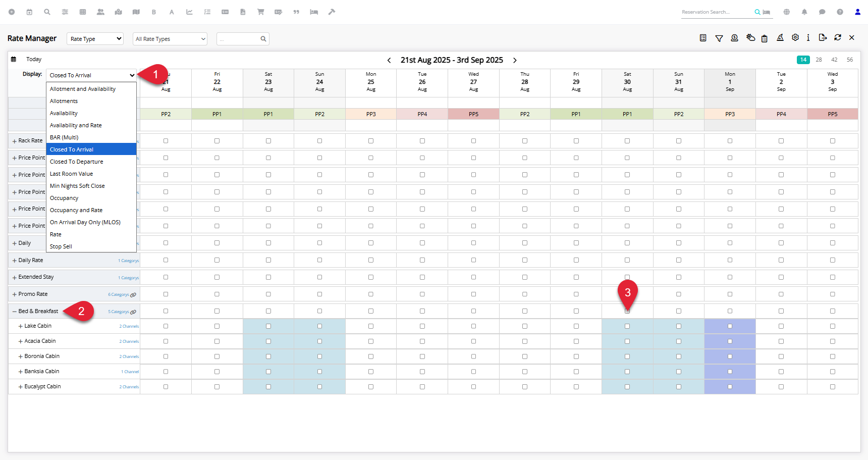
Task: Switch to 28 day view
Action: pos(819,60)
